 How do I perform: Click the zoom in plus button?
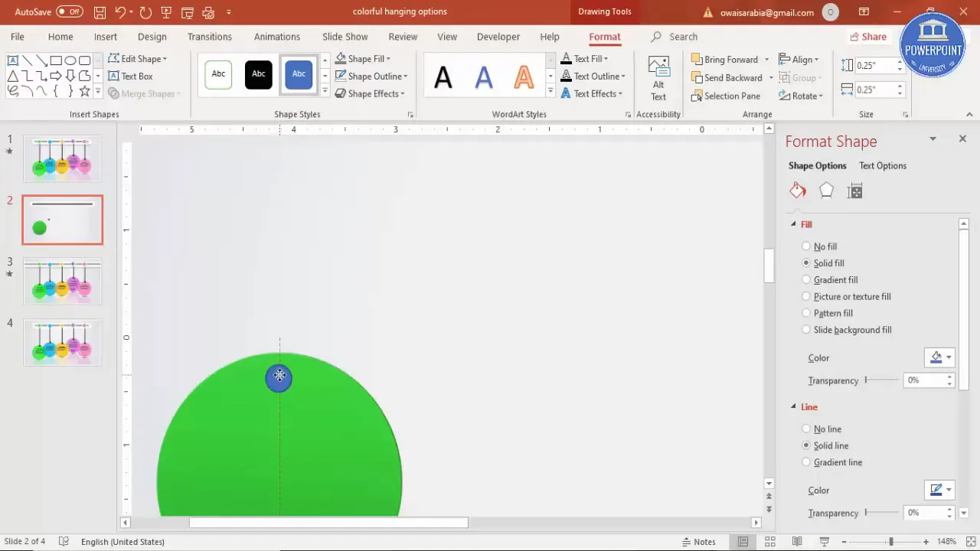point(926,542)
